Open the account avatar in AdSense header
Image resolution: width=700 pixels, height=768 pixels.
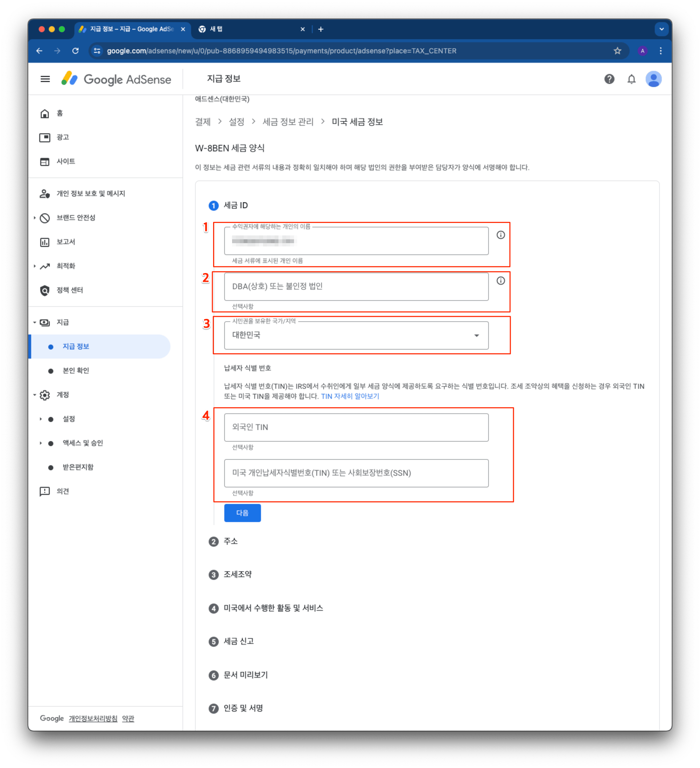(653, 79)
